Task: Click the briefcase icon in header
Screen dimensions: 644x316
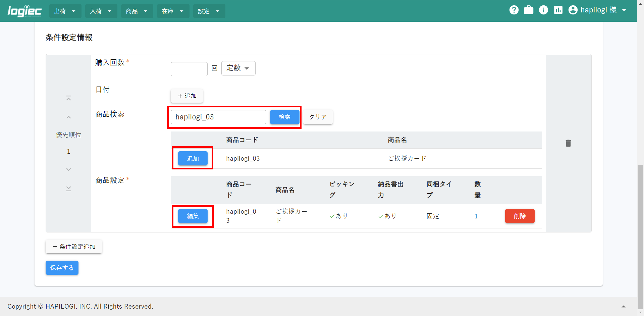Action: (x=529, y=10)
